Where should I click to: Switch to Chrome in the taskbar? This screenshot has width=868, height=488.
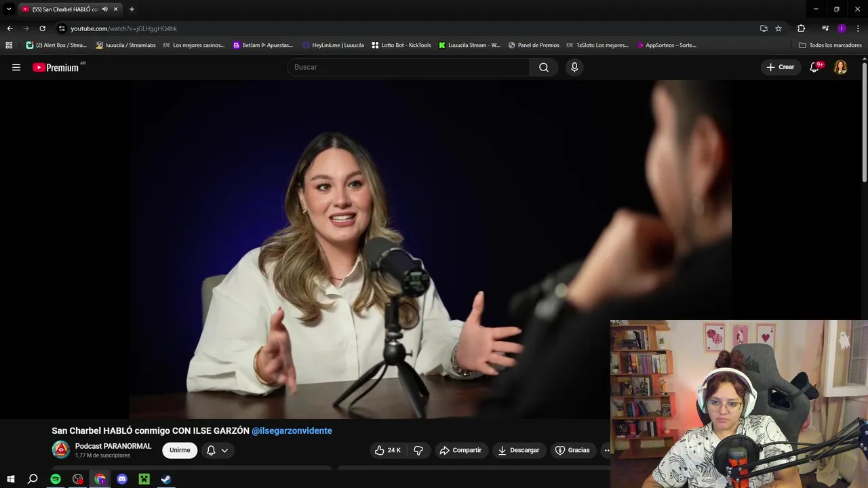click(x=100, y=479)
